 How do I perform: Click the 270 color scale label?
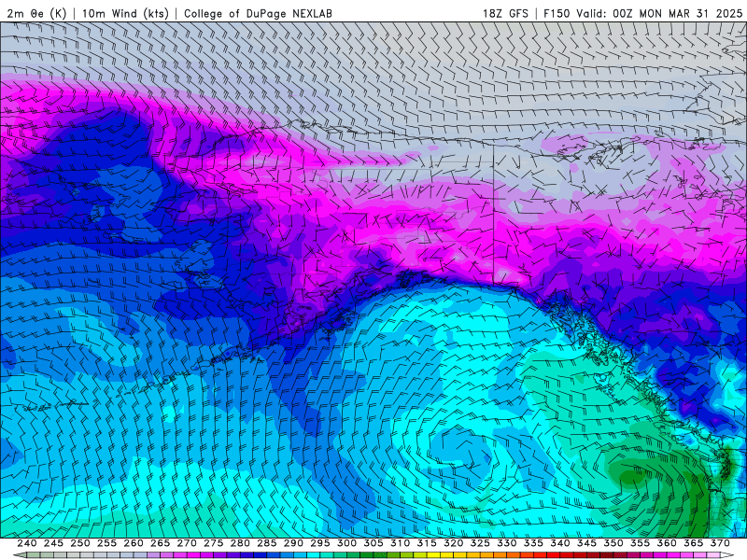coord(188,543)
